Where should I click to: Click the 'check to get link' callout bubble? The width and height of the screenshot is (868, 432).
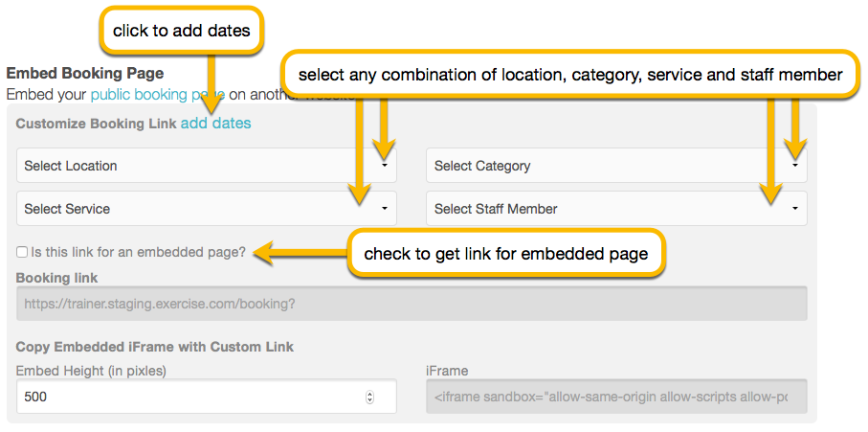pos(505,254)
